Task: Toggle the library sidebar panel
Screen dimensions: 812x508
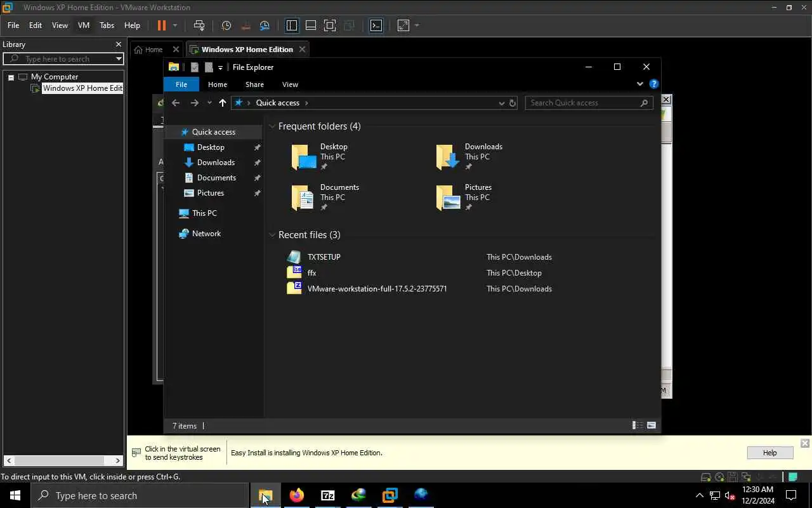Action: coord(292,25)
